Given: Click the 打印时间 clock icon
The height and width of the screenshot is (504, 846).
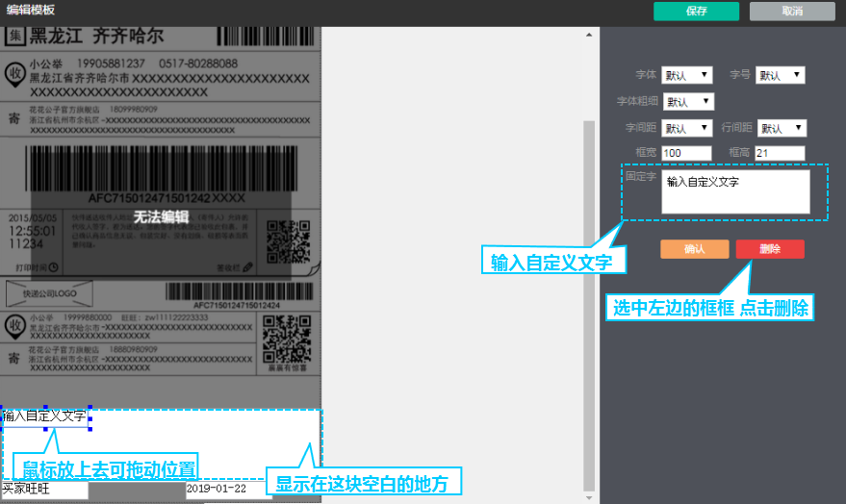Looking at the screenshot, I should click(53, 267).
